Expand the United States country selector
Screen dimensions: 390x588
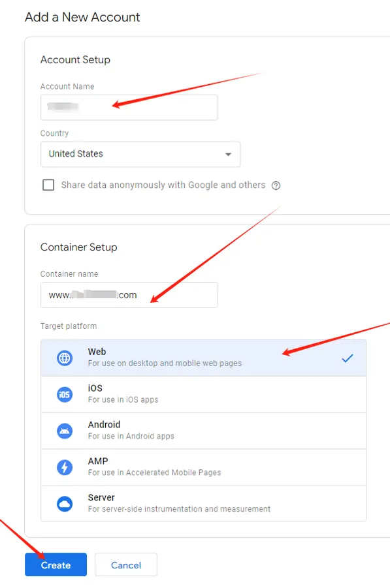[140, 154]
